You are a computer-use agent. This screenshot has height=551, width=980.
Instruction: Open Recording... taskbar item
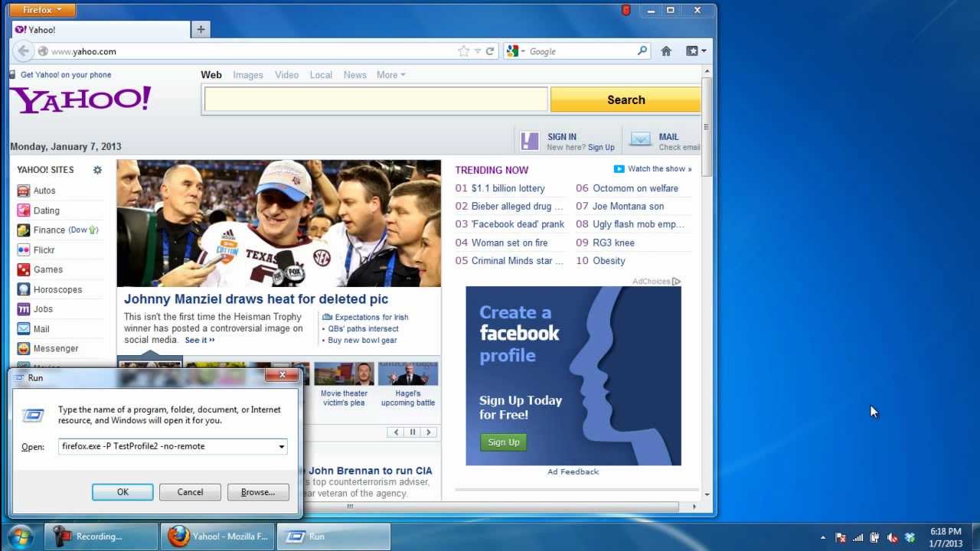[x=101, y=536]
